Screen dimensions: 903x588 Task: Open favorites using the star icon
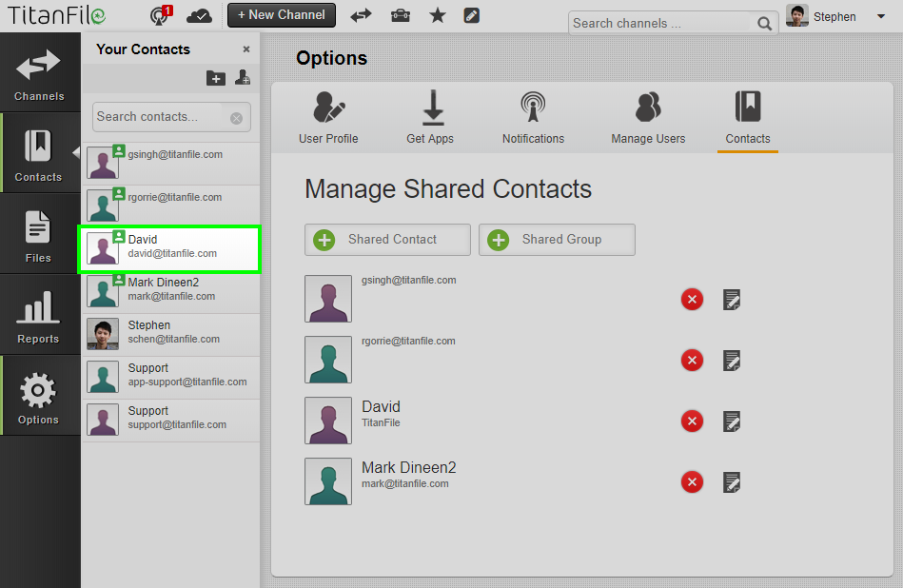pos(437,15)
